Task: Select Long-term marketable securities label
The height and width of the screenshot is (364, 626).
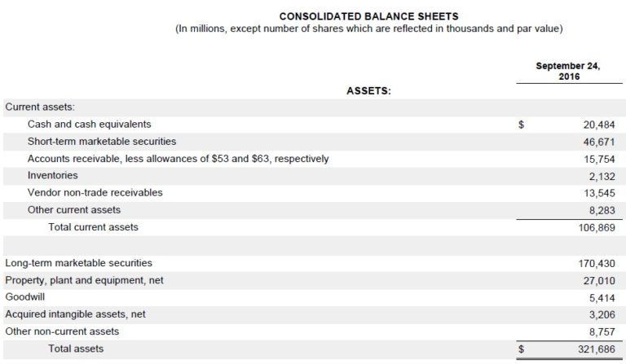Action: click(x=78, y=263)
